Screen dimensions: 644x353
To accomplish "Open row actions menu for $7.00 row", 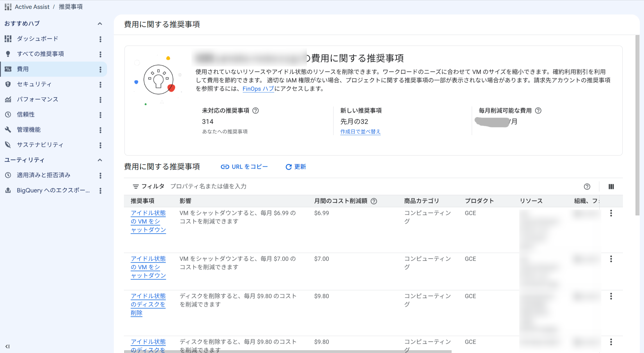I will pyautogui.click(x=611, y=259).
